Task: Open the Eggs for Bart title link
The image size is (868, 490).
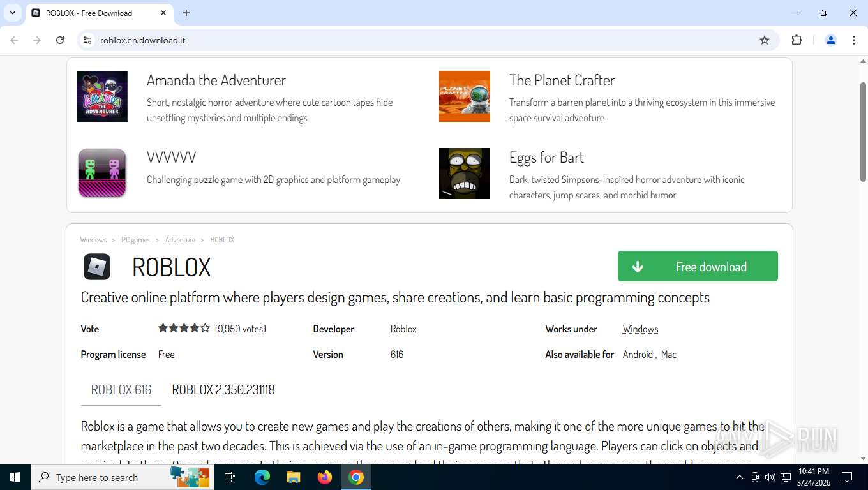Action: 546,158
